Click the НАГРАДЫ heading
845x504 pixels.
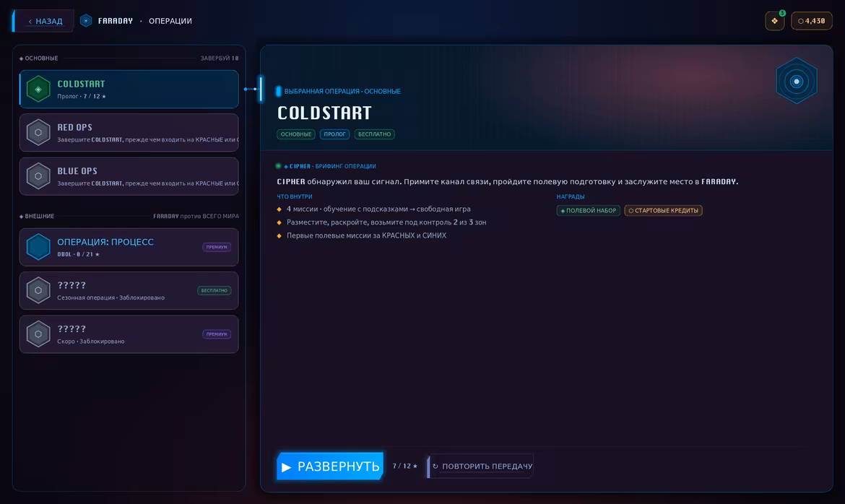(x=571, y=196)
